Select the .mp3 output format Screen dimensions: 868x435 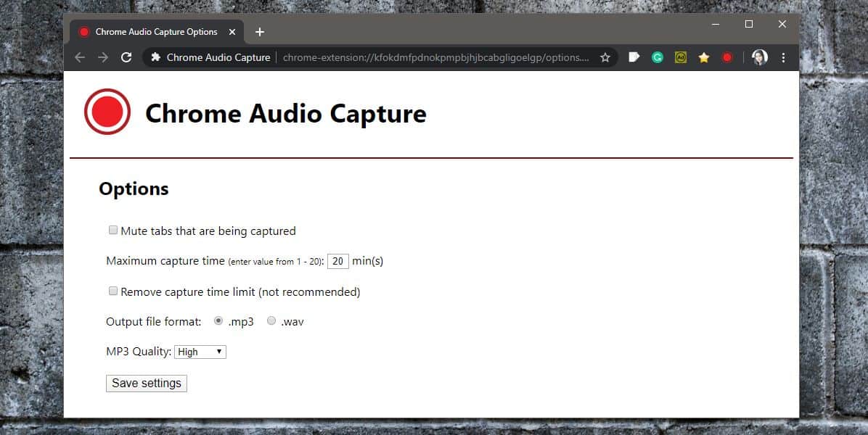coord(218,320)
